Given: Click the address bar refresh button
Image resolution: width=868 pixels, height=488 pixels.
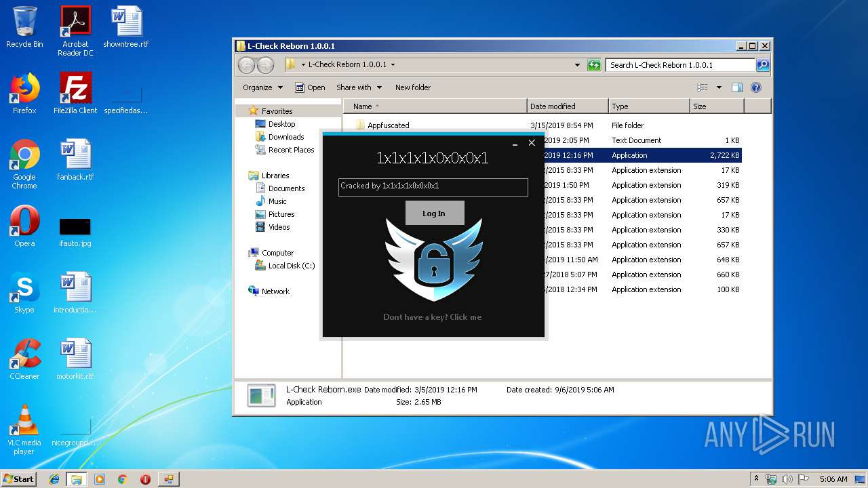Looking at the screenshot, I should [x=594, y=65].
